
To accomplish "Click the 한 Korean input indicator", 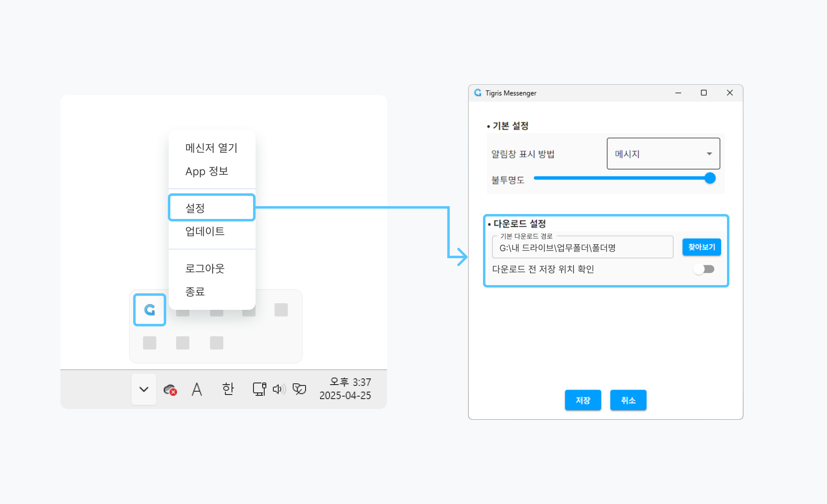I will tap(228, 389).
